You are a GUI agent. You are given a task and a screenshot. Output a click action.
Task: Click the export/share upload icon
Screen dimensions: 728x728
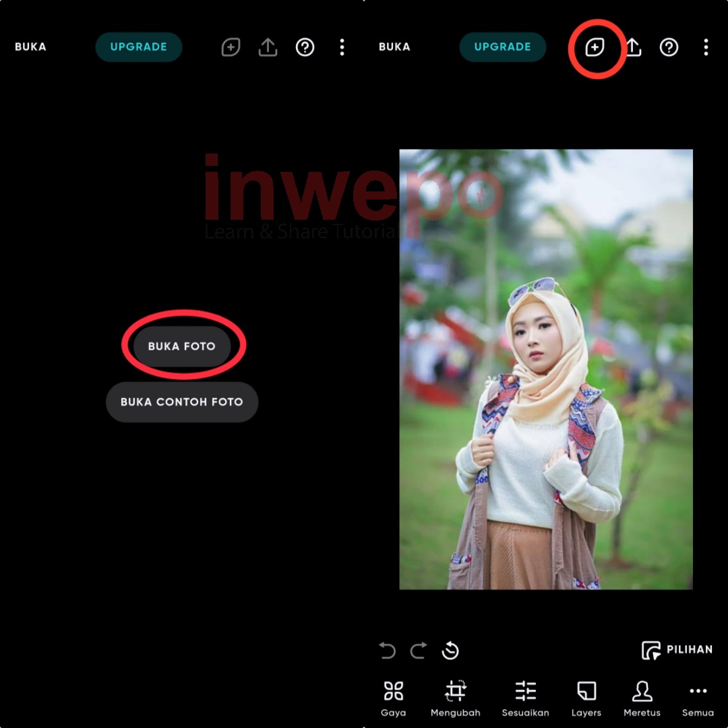[x=632, y=47]
